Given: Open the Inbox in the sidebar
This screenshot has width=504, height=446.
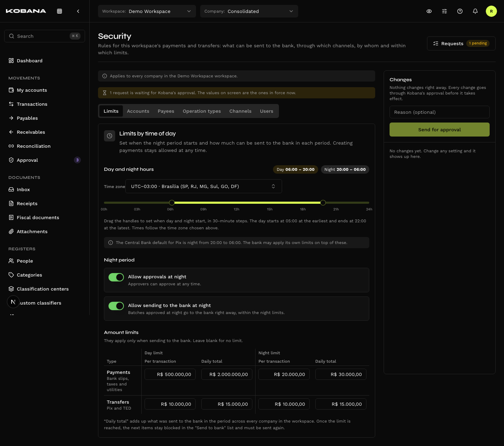Looking at the screenshot, I should tap(44, 189).
